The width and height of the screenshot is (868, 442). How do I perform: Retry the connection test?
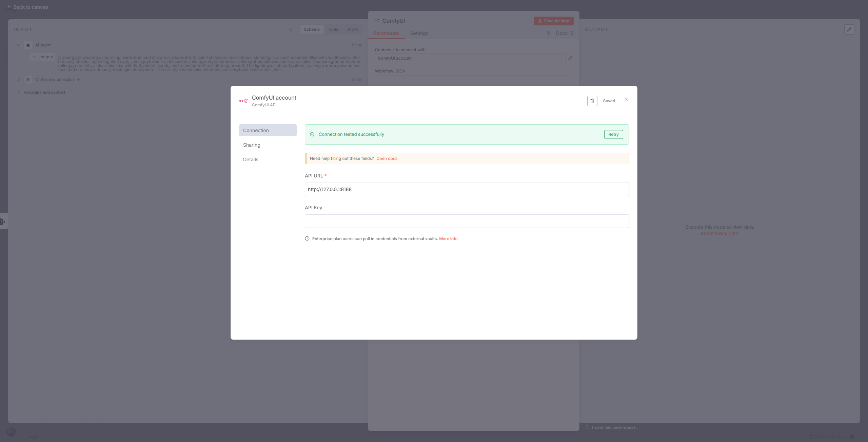[613, 134]
